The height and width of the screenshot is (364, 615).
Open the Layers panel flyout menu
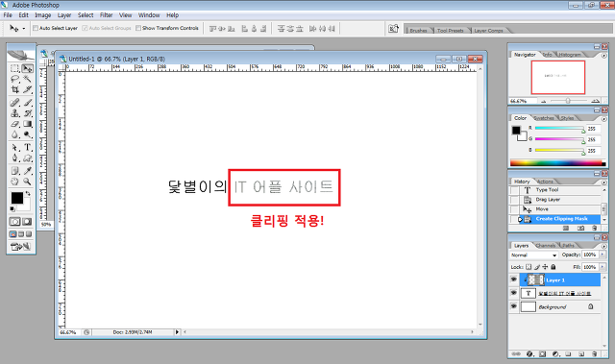pos(604,246)
